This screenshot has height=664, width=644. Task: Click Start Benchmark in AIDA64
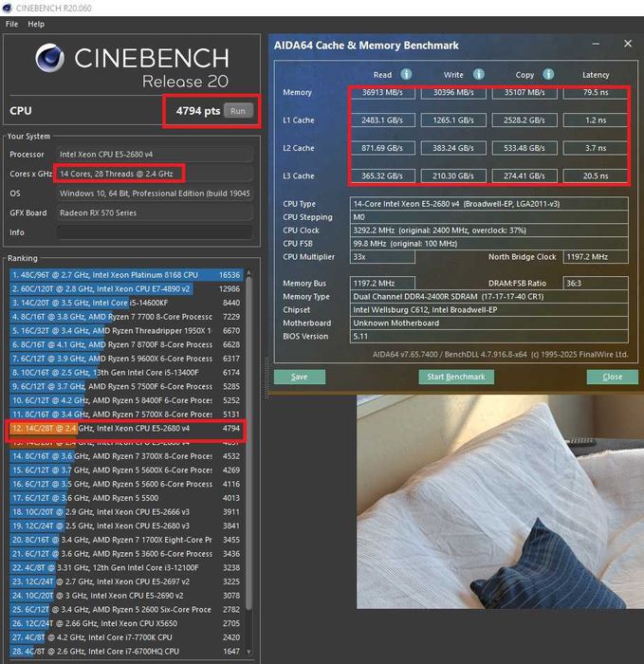click(456, 377)
